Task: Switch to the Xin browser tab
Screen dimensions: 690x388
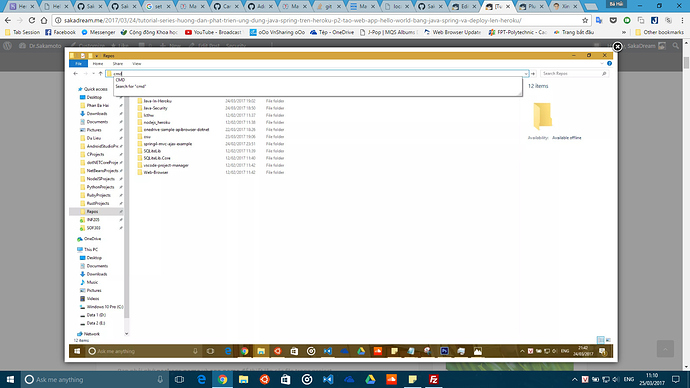Action: click(x=566, y=6)
